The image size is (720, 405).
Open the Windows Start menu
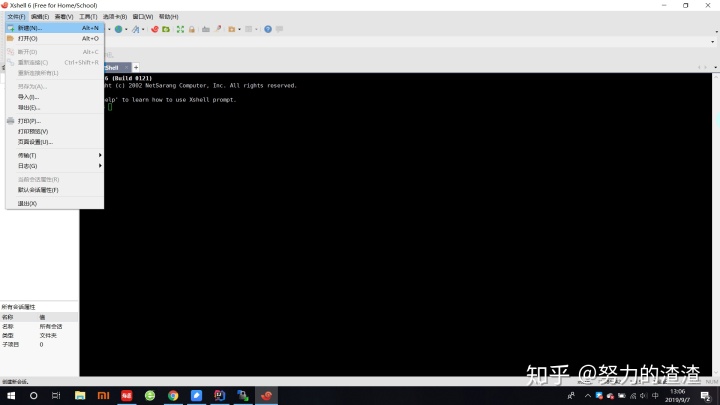click(x=11, y=395)
